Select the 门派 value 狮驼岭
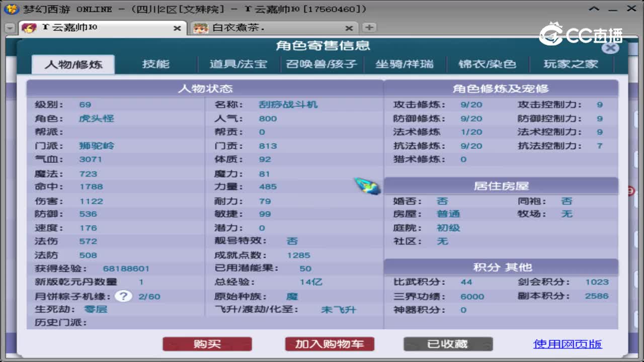The image size is (644, 362). pyautogui.click(x=97, y=146)
